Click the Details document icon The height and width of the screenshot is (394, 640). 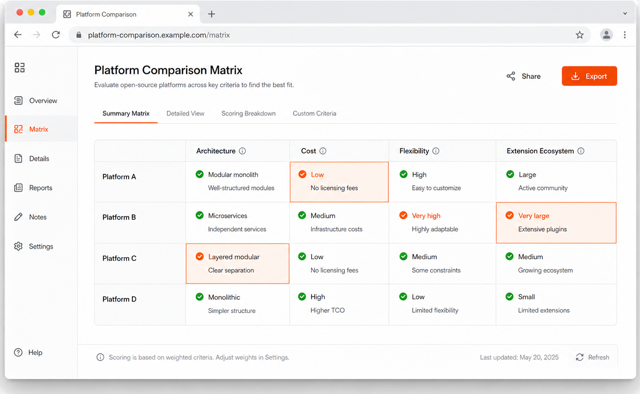pos(18,158)
